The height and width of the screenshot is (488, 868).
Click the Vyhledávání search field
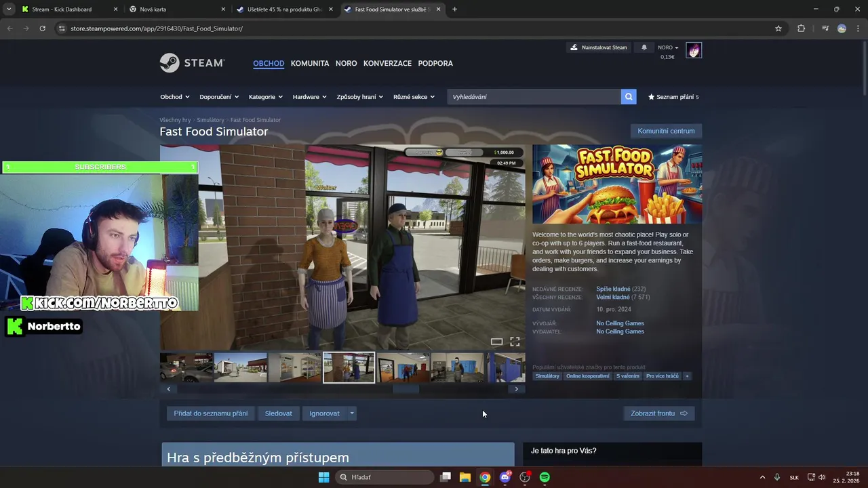534,97
